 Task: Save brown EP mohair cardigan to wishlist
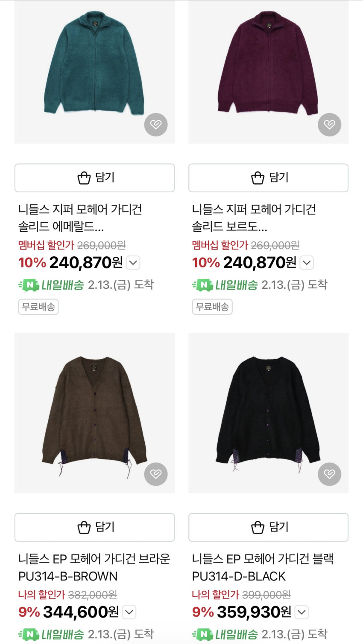click(156, 474)
